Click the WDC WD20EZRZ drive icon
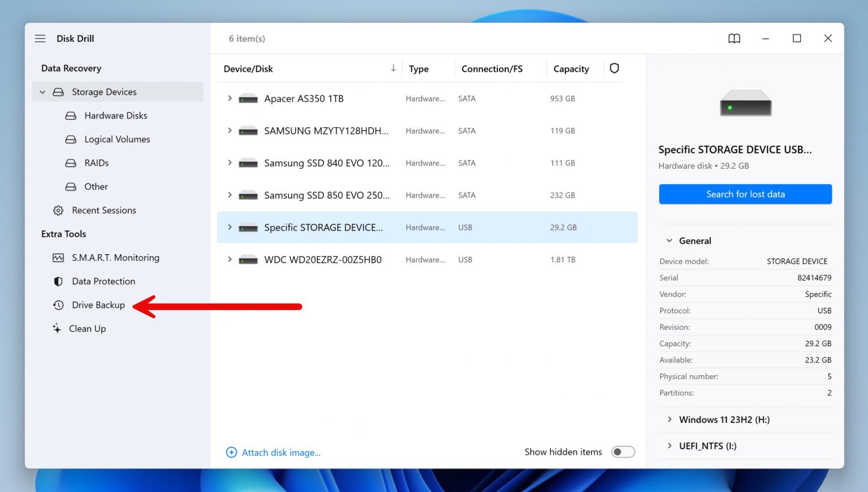This screenshot has height=492, width=868. click(248, 260)
